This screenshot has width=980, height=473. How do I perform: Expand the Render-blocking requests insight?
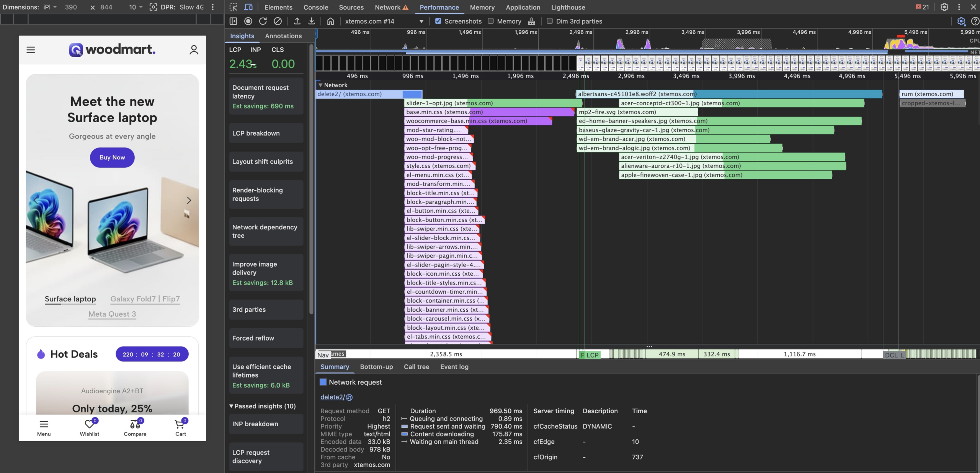coord(266,195)
